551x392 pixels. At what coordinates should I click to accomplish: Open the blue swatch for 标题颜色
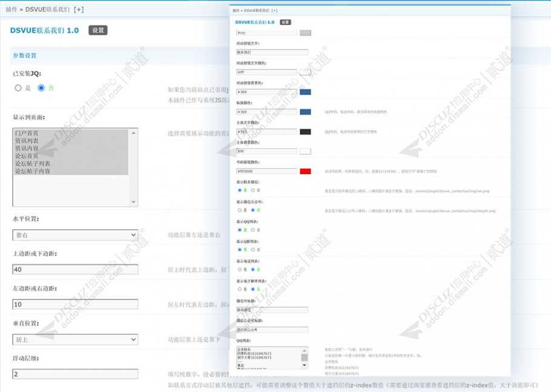(x=305, y=111)
